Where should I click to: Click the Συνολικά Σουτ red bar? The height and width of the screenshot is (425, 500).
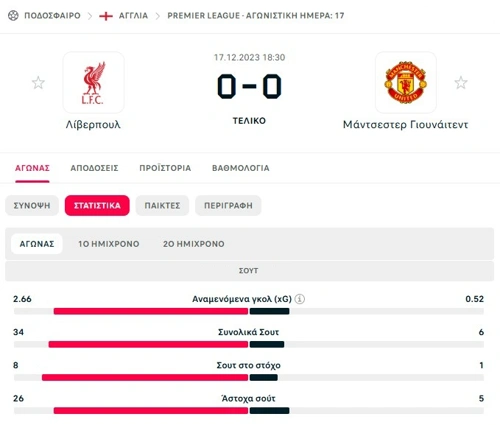tap(148, 344)
